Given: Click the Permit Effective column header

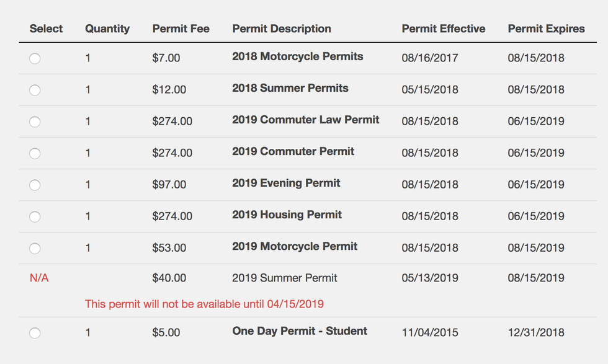Looking at the screenshot, I should click(444, 29).
